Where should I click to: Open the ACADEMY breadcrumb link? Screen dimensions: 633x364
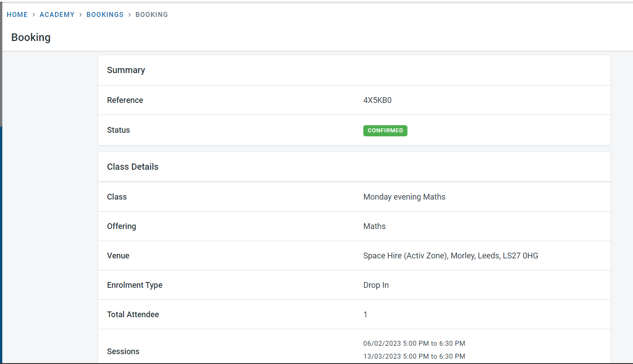click(x=57, y=15)
